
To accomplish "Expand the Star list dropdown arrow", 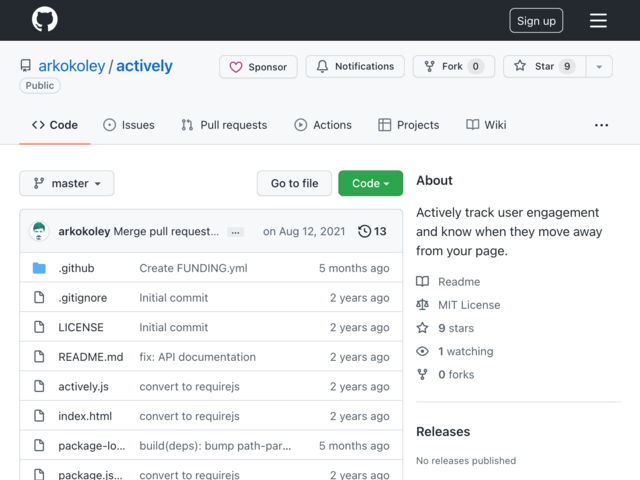I will pos(599,67).
